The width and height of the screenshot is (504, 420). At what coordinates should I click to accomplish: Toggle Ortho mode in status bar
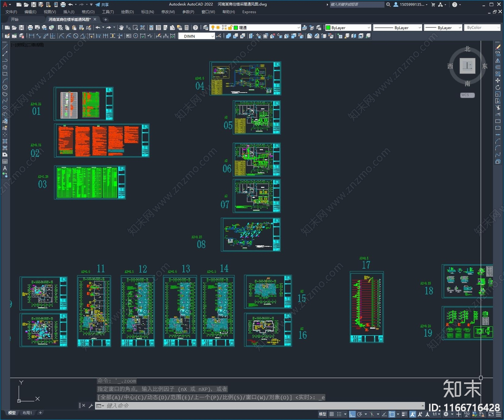coord(352,414)
